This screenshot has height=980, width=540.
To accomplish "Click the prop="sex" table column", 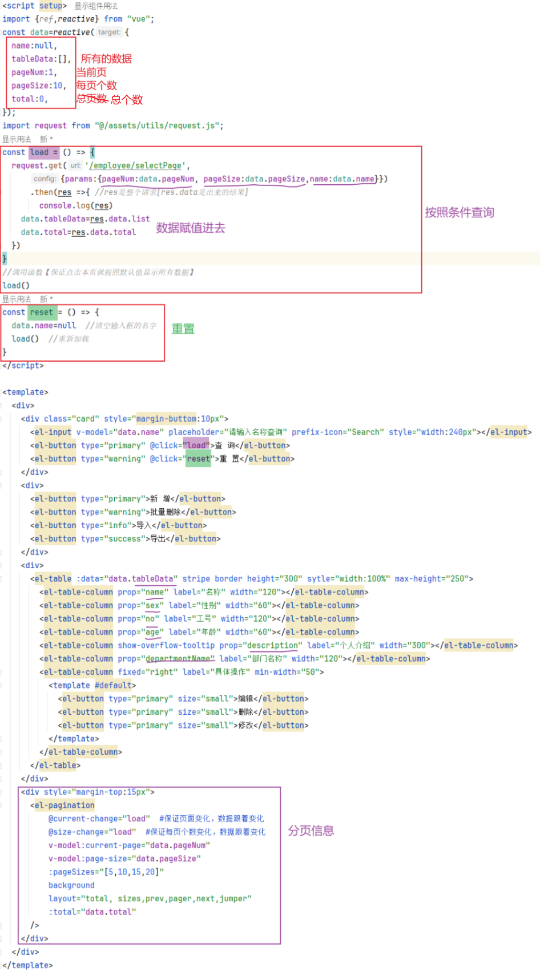I will [200, 605].
